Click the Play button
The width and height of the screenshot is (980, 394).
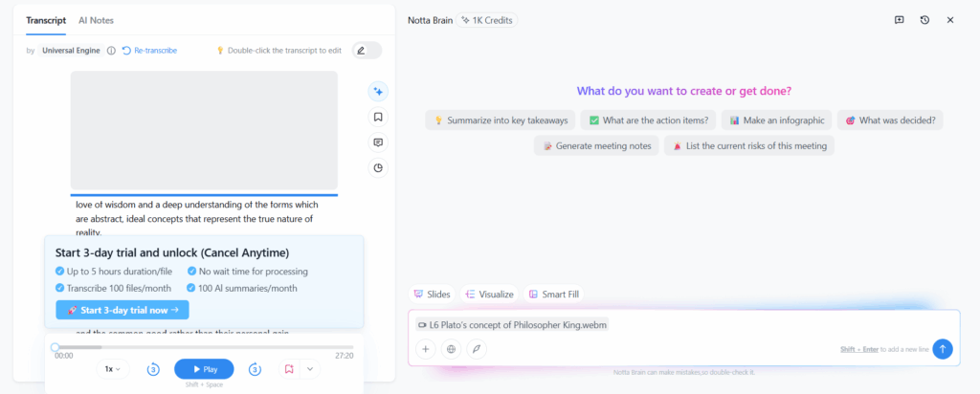(x=204, y=369)
